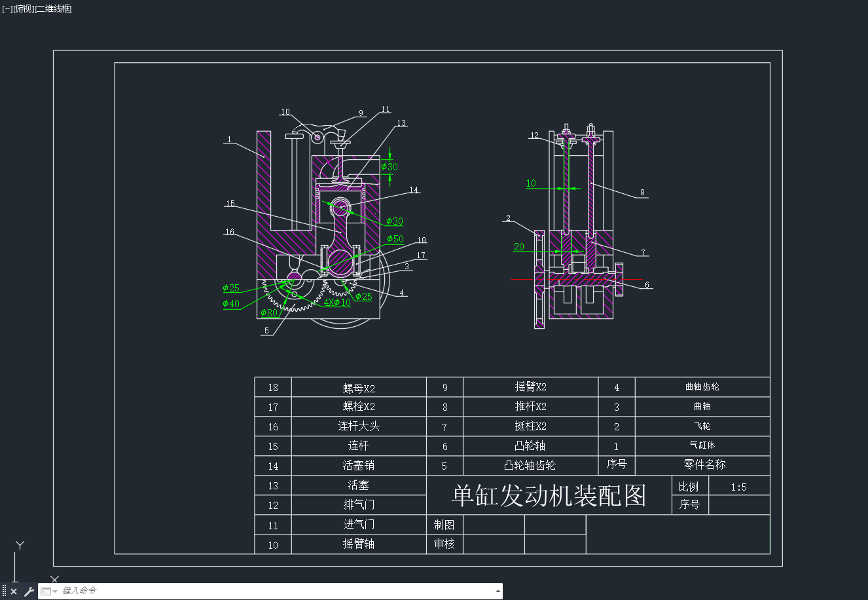Select the 螺栓X2 parts list cell
The height and width of the screenshot is (600, 868).
click(x=359, y=407)
